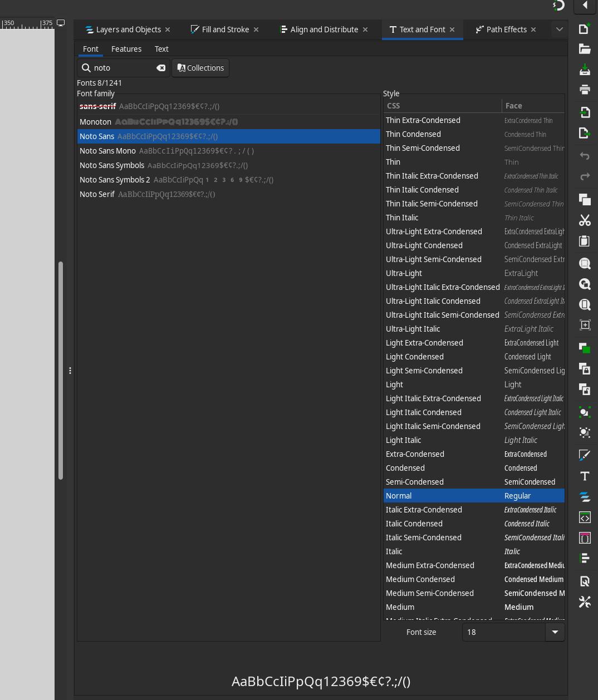The height and width of the screenshot is (700, 598).
Task: Open the Collections popup
Action: click(x=200, y=68)
